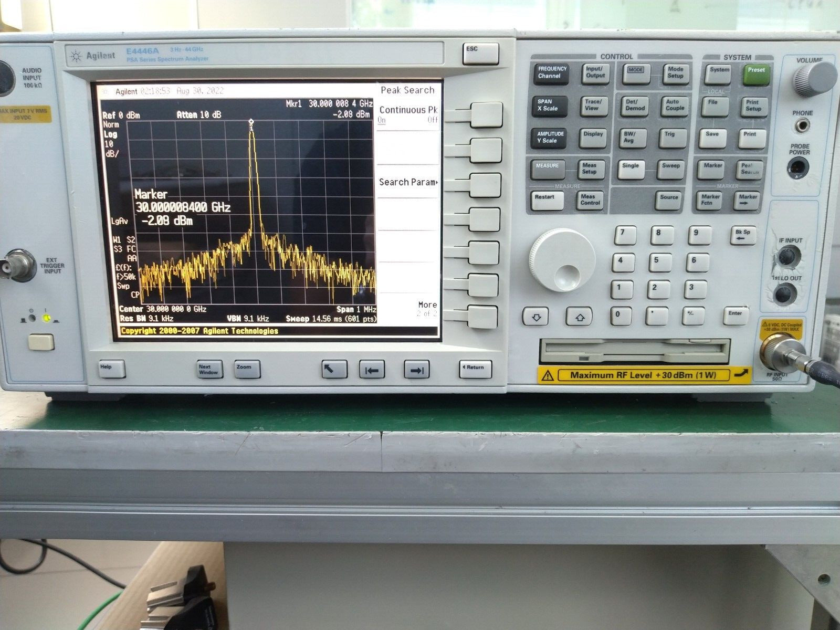Screen dimensions: 840x630
Task: Select the MEASURE key
Action: tap(548, 170)
